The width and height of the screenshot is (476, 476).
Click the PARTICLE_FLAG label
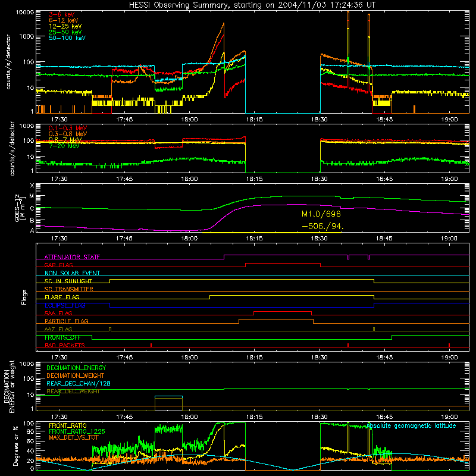point(67,321)
